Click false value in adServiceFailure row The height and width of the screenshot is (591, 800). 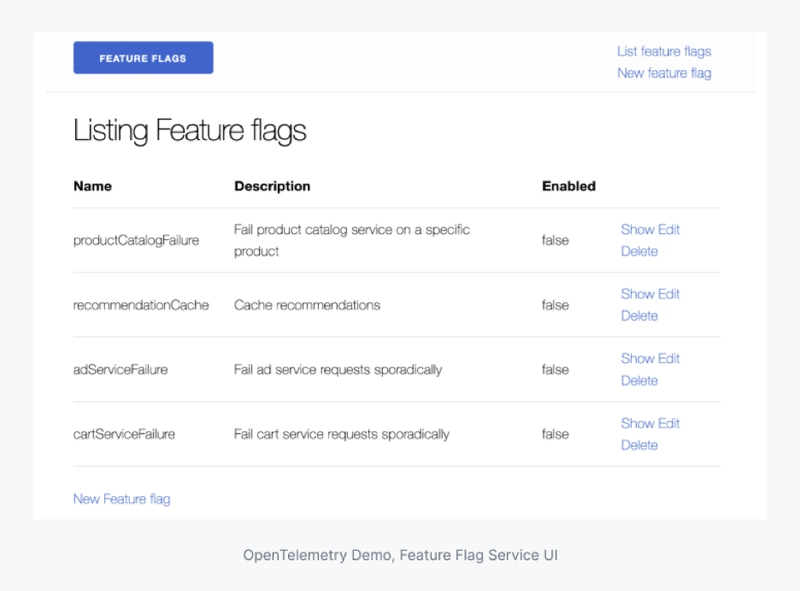click(555, 370)
